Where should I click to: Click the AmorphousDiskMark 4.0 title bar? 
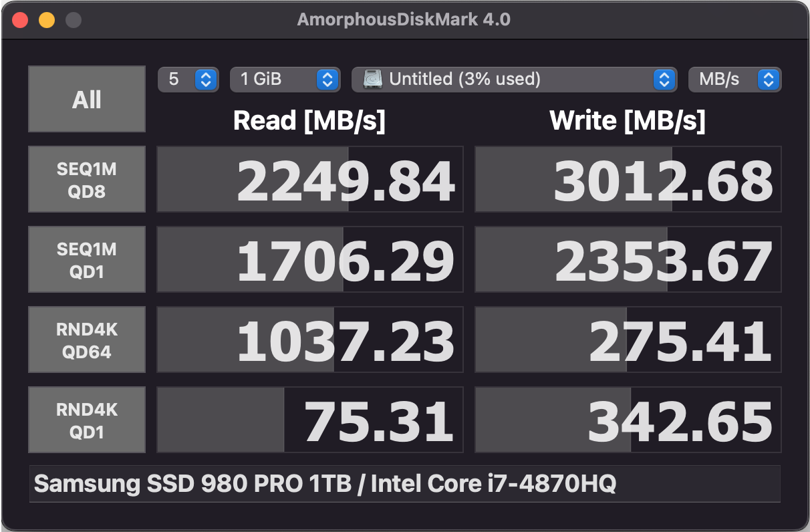(405, 19)
